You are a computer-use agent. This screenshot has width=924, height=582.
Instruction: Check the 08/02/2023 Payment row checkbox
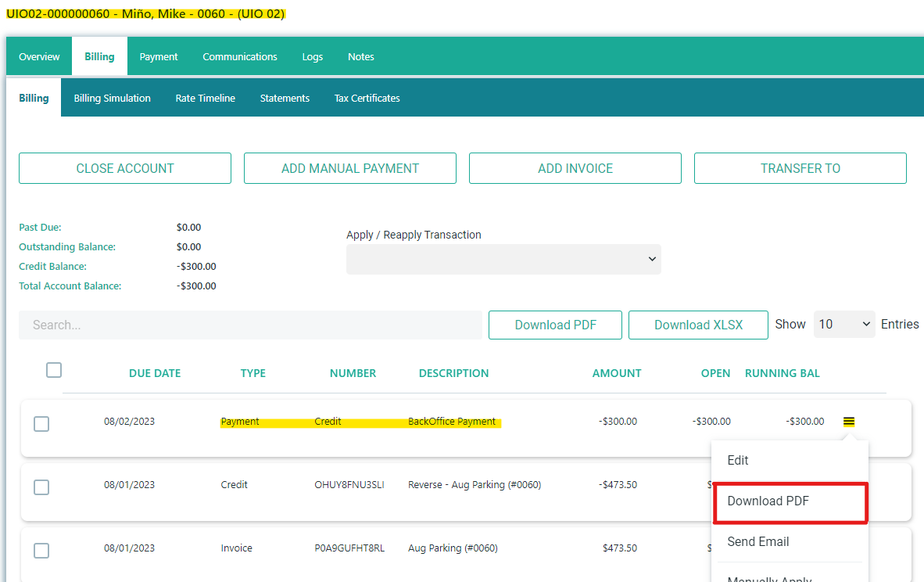(x=41, y=424)
